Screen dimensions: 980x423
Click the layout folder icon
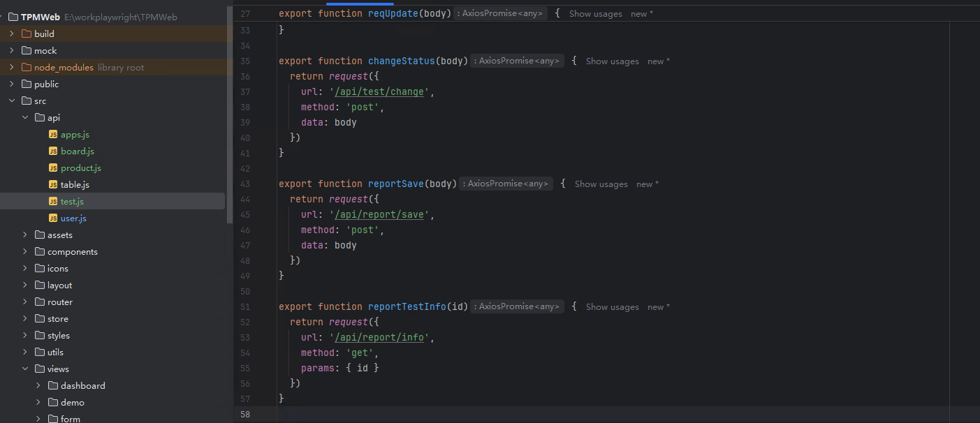pyautogui.click(x=40, y=285)
